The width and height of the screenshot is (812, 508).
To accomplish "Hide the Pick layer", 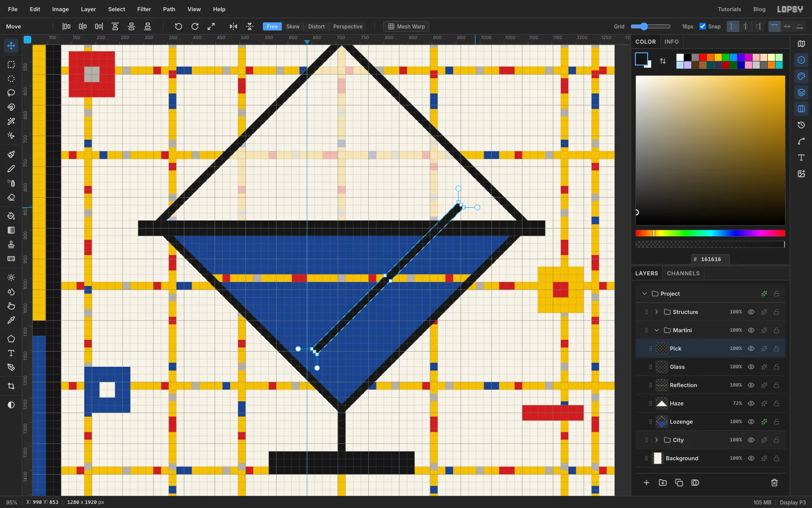I will coord(751,348).
